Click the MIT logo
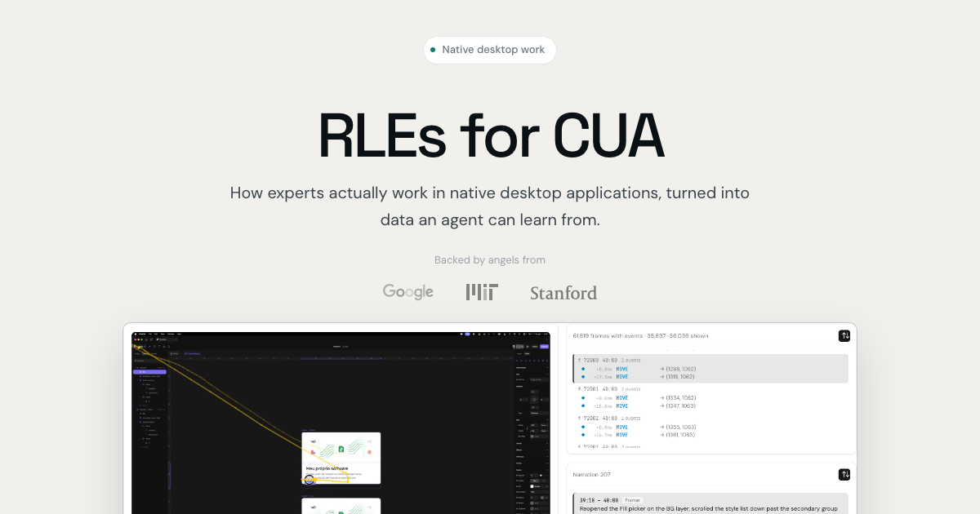The height and width of the screenshot is (514, 980). [x=482, y=292]
